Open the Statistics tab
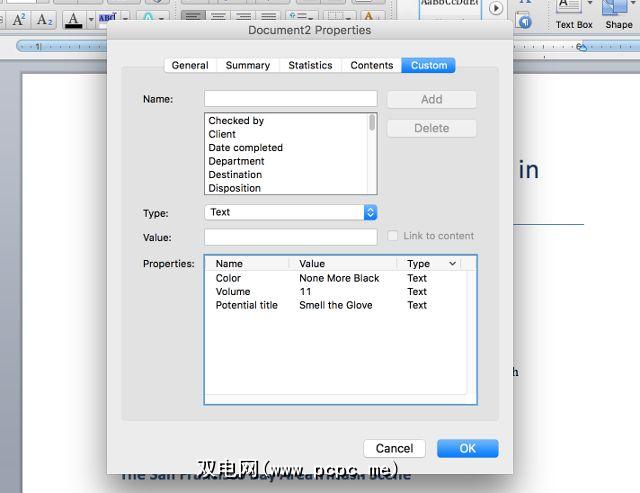The width and height of the screenshot is (640, 493). [x=310, y=65]
